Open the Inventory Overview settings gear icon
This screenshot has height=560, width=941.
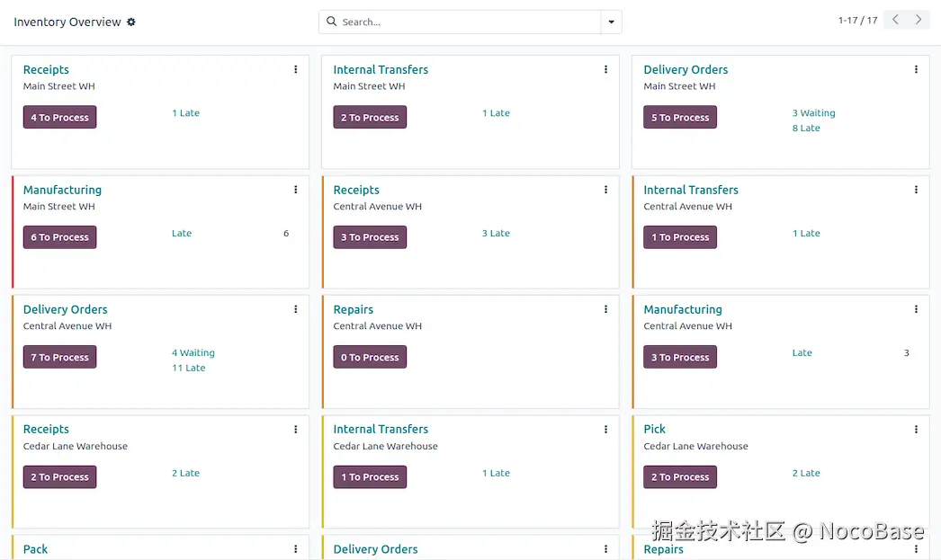(x=131, y=22)
